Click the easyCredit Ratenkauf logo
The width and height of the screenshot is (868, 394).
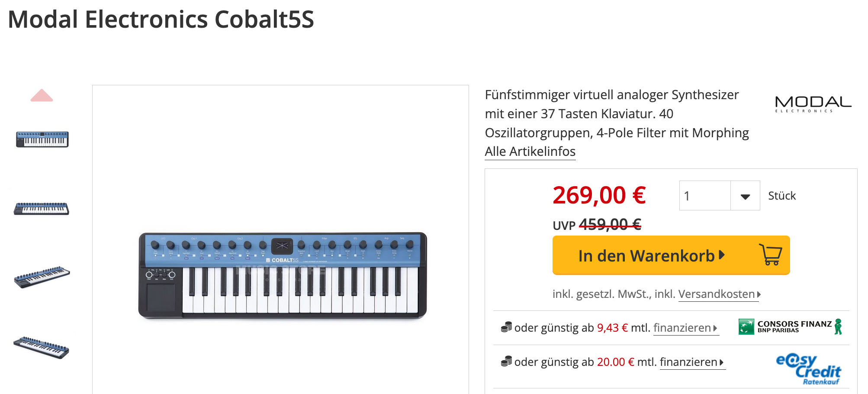808,369
